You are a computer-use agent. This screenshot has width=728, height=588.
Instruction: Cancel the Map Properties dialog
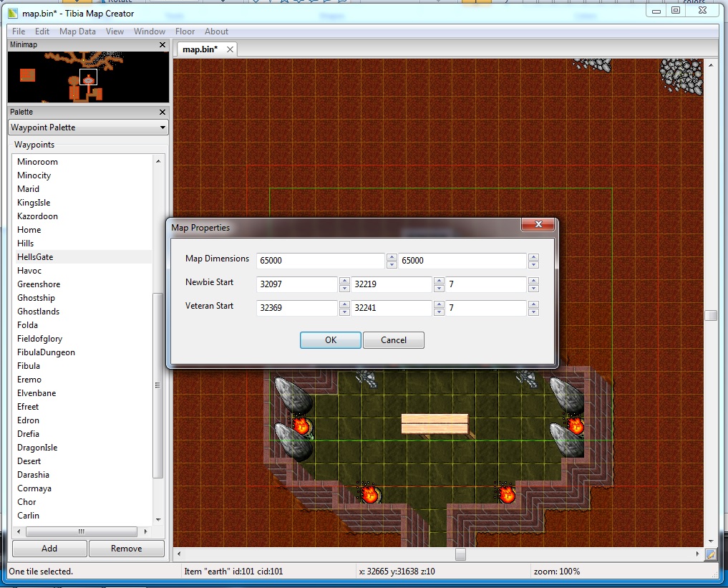pos(393,340)
